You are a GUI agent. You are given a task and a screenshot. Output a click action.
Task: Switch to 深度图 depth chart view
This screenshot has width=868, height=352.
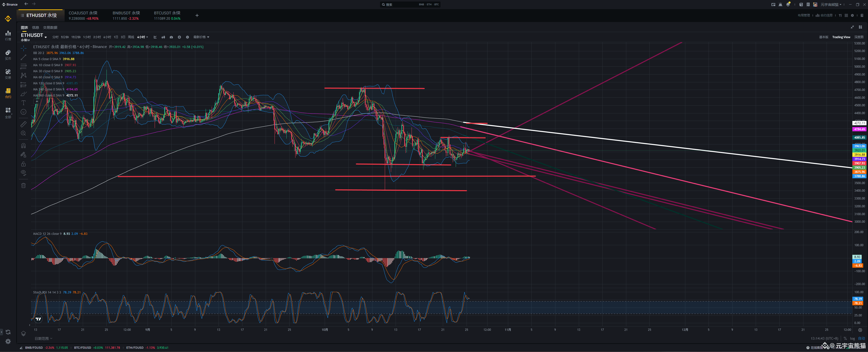pos(859,37)
